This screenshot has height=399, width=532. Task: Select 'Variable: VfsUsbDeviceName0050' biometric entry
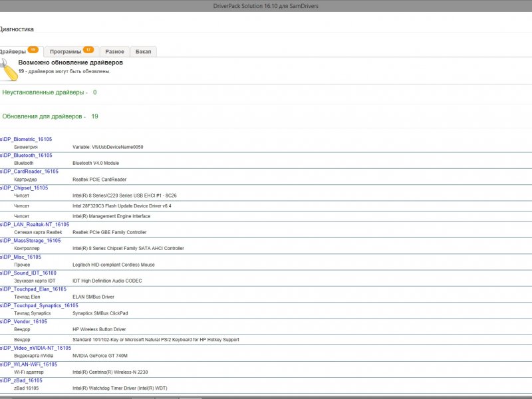coord(108,147)
